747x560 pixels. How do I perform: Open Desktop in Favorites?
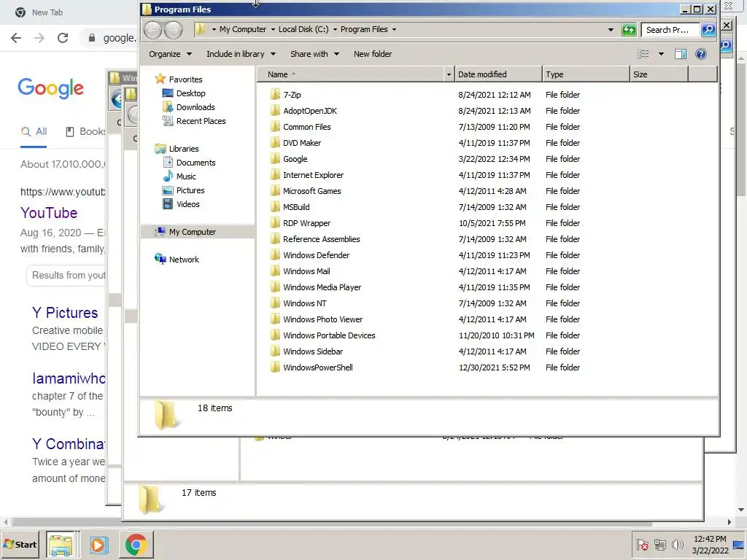tap(190, 93)
